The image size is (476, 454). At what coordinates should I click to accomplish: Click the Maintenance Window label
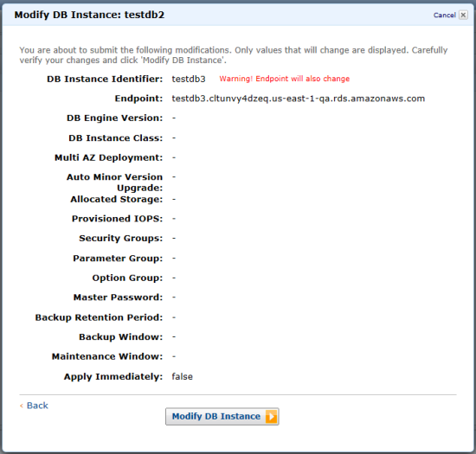pyautogui.click(x=107, y=356)
